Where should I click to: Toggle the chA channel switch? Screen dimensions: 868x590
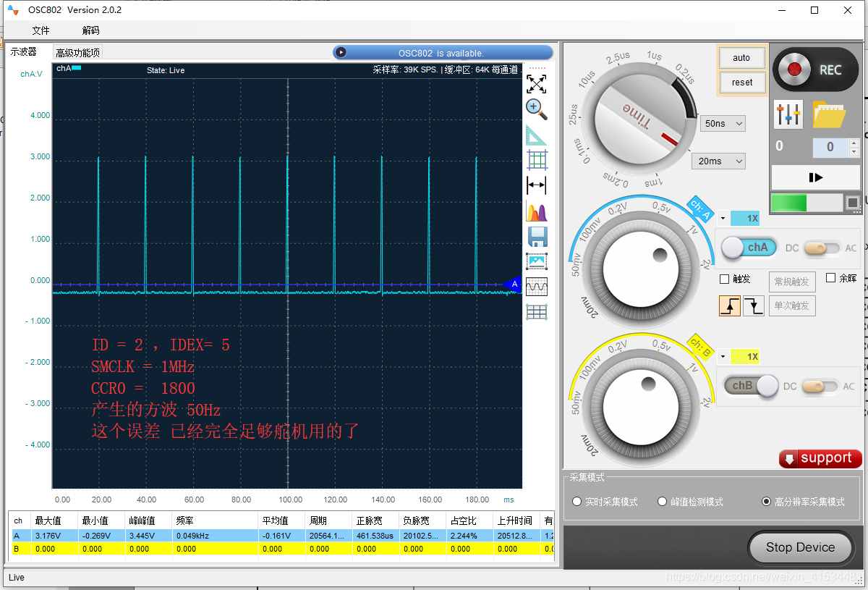749,248
